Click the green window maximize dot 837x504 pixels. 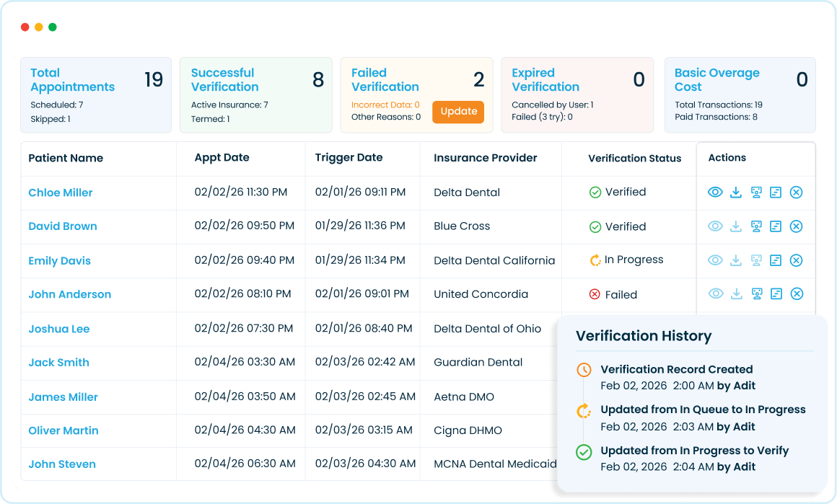pyautogui.click(x=52, y=27)
